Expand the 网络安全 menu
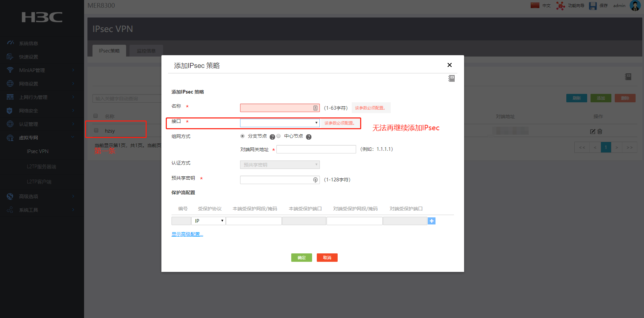The image size is (644, 318). click(x=73, y=110)
